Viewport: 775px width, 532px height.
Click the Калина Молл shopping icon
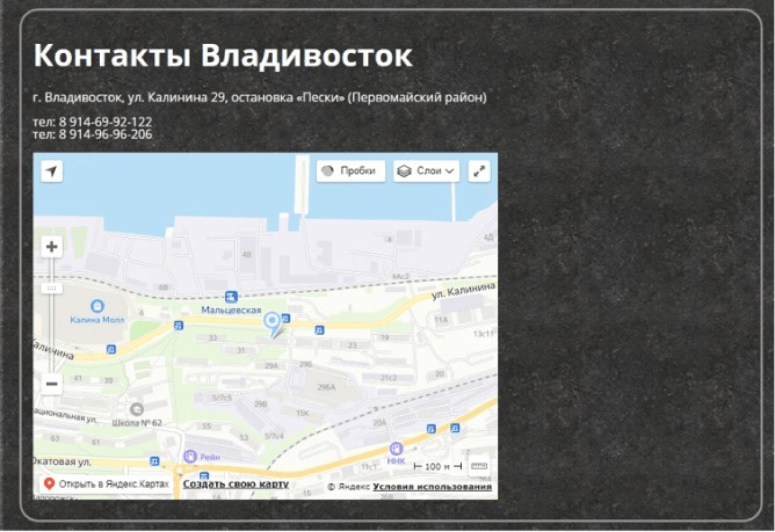97,306
